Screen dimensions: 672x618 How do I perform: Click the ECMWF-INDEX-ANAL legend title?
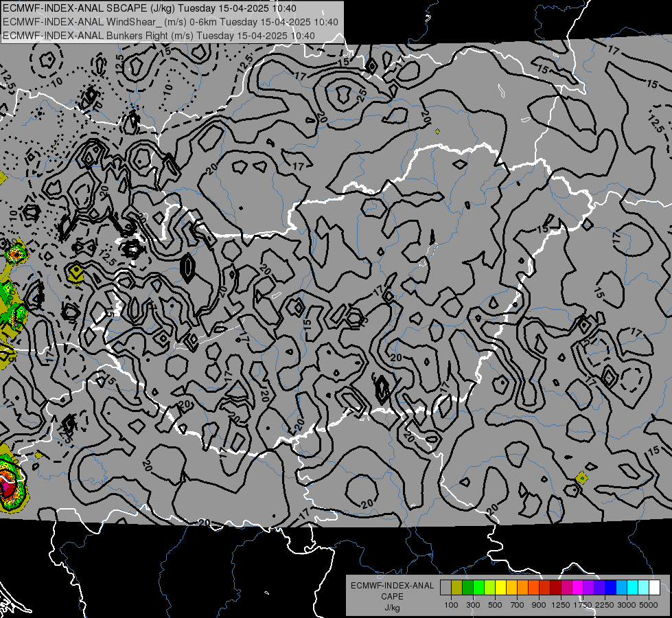(393, 586)
